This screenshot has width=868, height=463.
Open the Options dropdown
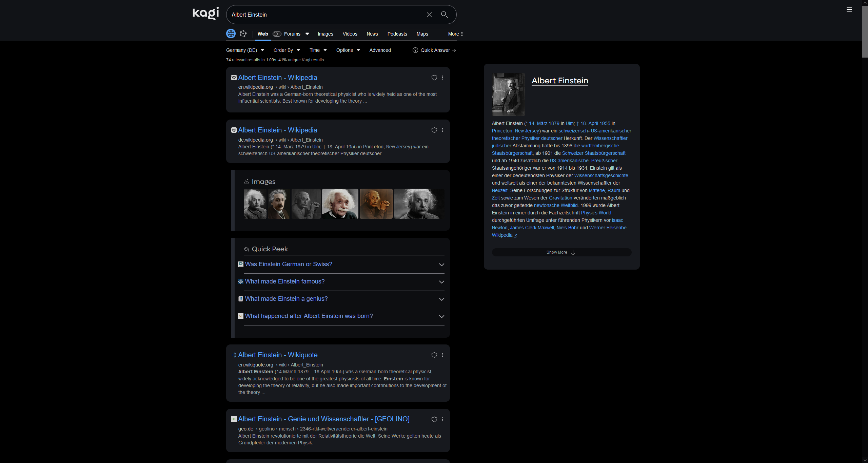click(x=348, y=50)
